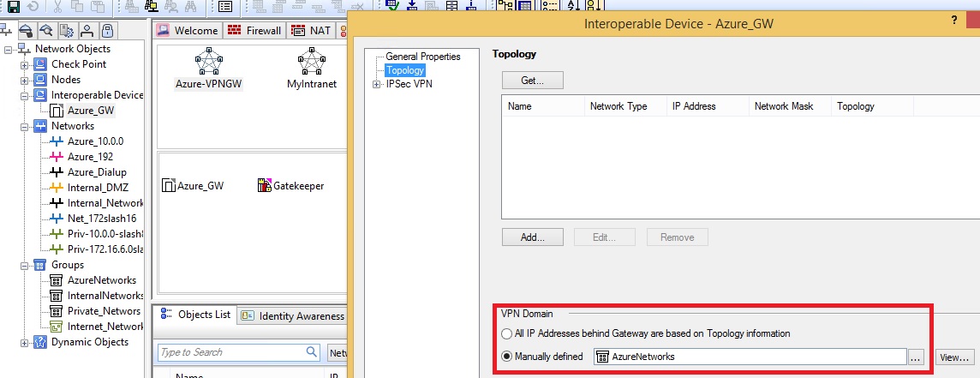This screenshot has width=980, height=378.
Task: Select the InternalNetworks group
Action: pos(105,296)
